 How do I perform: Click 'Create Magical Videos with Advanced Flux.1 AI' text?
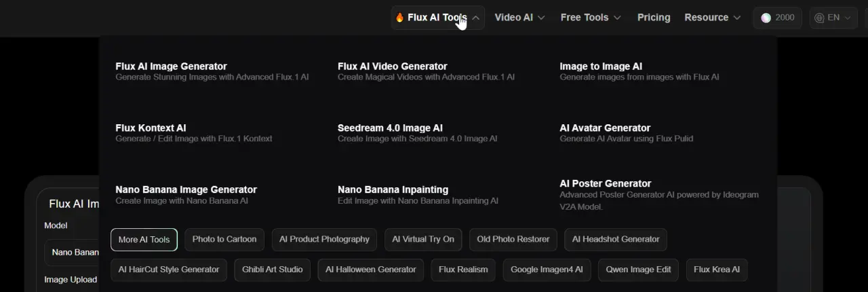pos(426,77)
